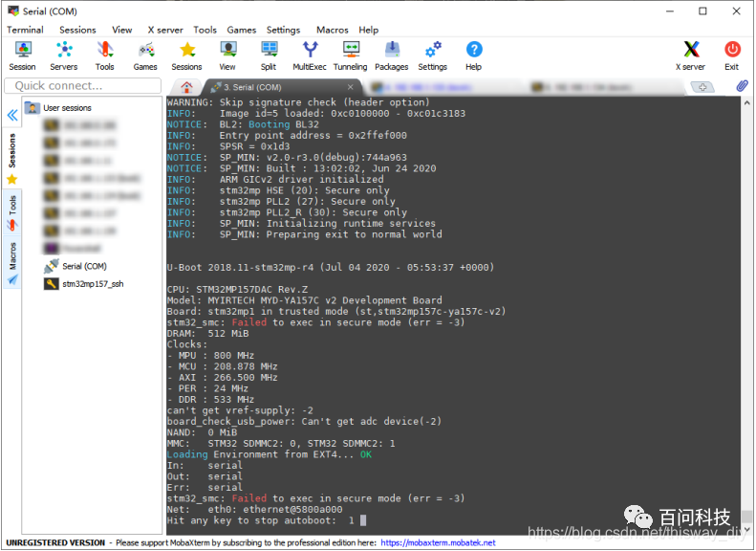This screenshot has height=551, width=756.
Task: Click the 'NOTICE: BL2: Booting BL32' line
Action: [x=243, y=124]
